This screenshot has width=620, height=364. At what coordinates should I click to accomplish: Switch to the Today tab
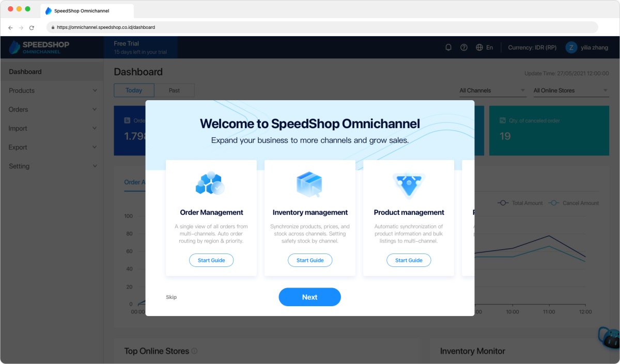[x=134, y=90]
